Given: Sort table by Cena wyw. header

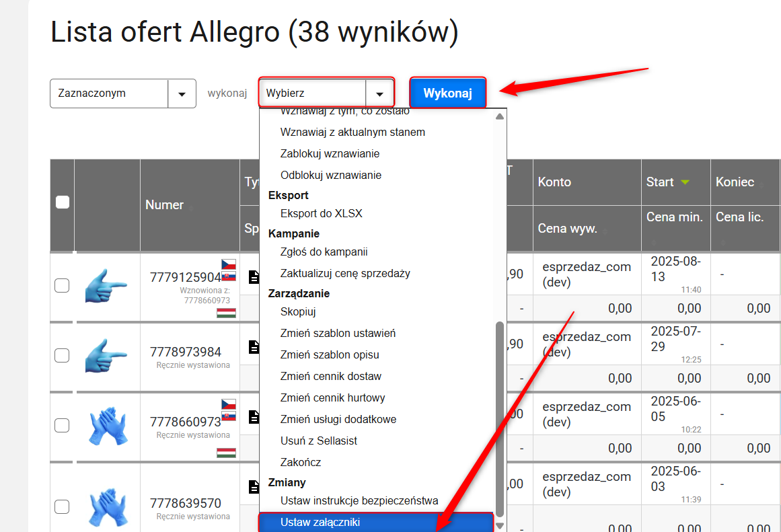Looking at the screenshot, I should click(567, 228).
